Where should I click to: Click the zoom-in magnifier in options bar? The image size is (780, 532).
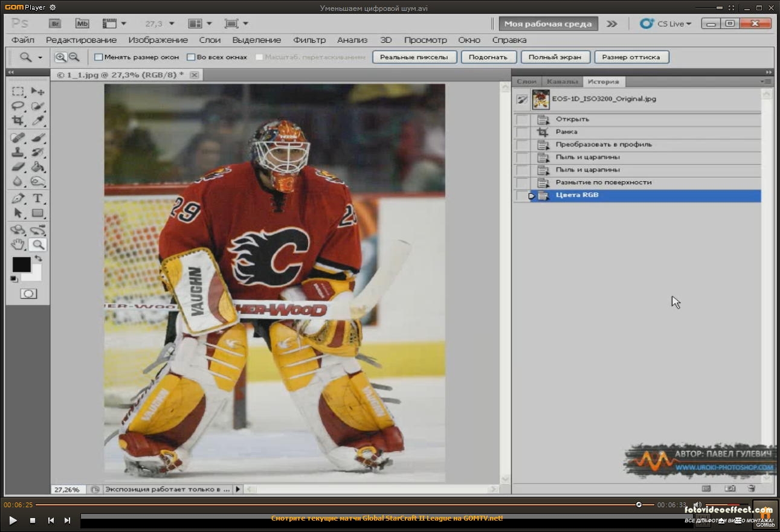[60, 57]
